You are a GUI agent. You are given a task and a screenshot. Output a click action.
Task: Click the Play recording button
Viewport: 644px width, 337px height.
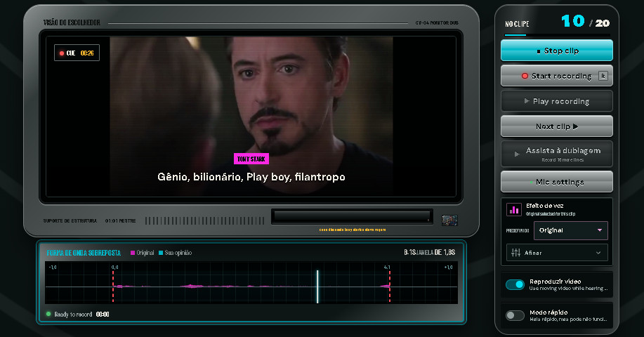click(x=556, y=101)
